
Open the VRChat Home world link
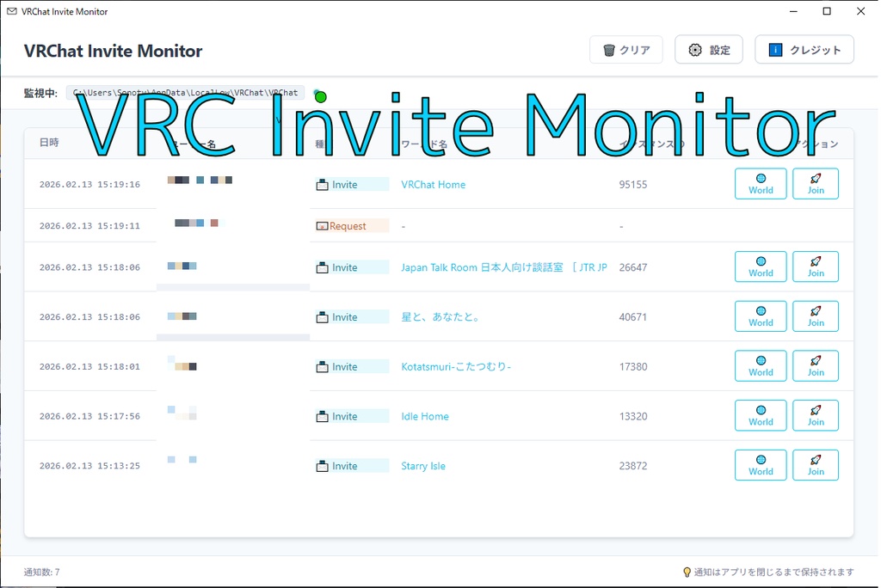(x=433, y=184)
